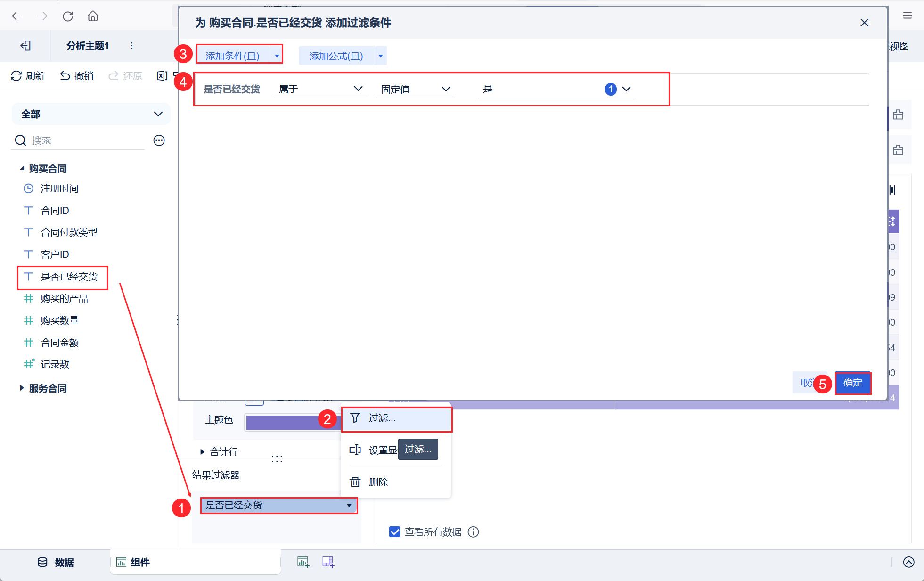
Task: Open the 固定值 value type dropdown
Action: pos(415,89)
